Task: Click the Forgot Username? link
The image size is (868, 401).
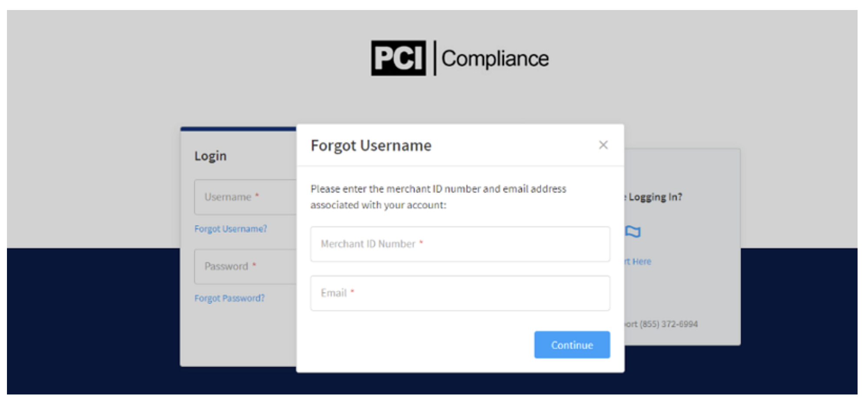Action: pyautogui.click(x=230, y=229)
